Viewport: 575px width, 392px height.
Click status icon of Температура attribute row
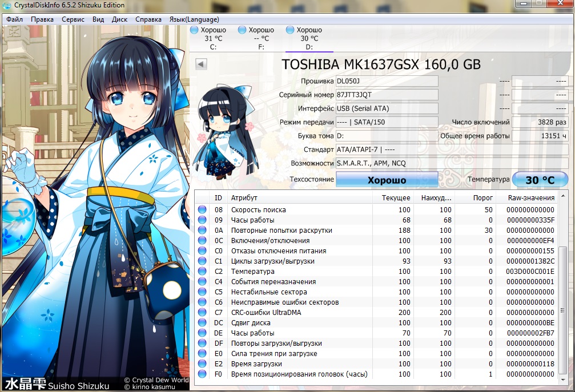tap(202, 272)
